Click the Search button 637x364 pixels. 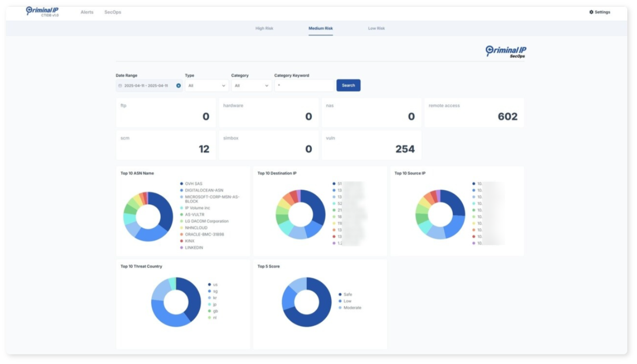pos(348,85)
